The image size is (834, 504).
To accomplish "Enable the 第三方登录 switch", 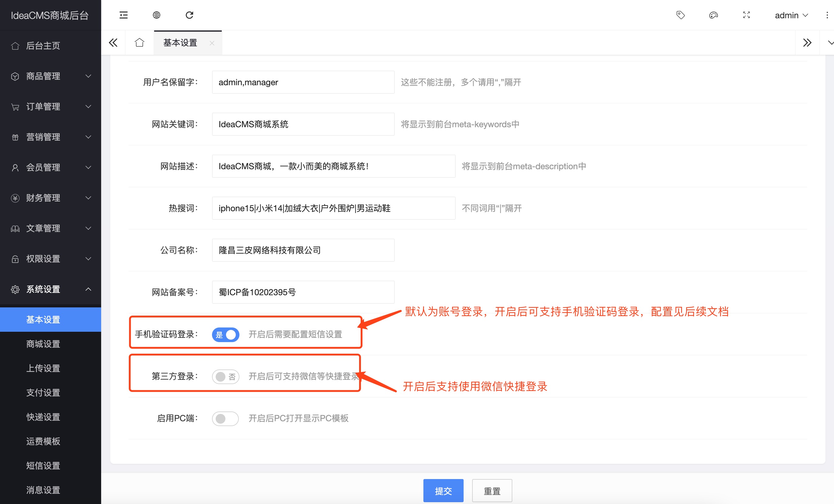I will [225, 376].
